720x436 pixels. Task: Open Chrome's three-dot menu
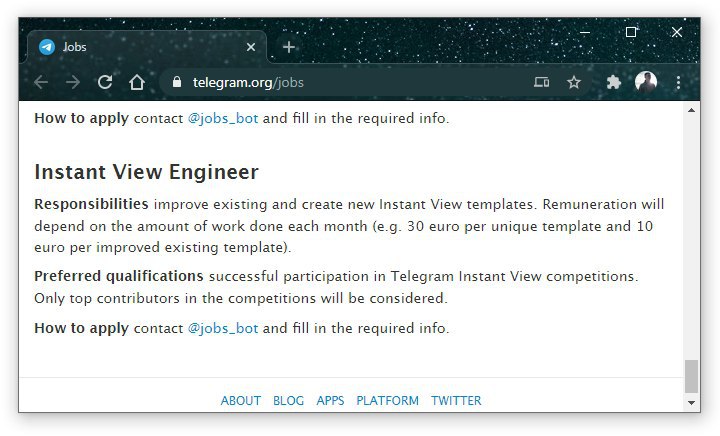click(x=678, y=83)
